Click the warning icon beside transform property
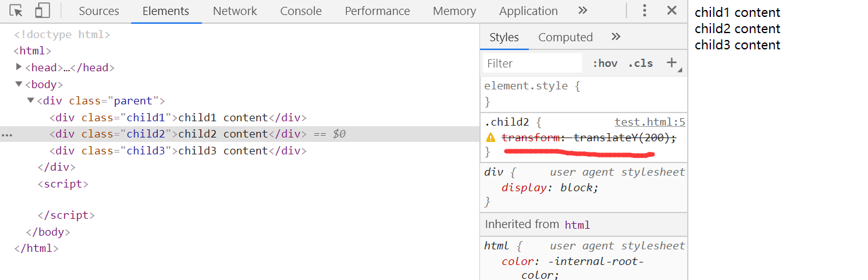The height and width of the screenshot is (280, 868). pos(491,137)
